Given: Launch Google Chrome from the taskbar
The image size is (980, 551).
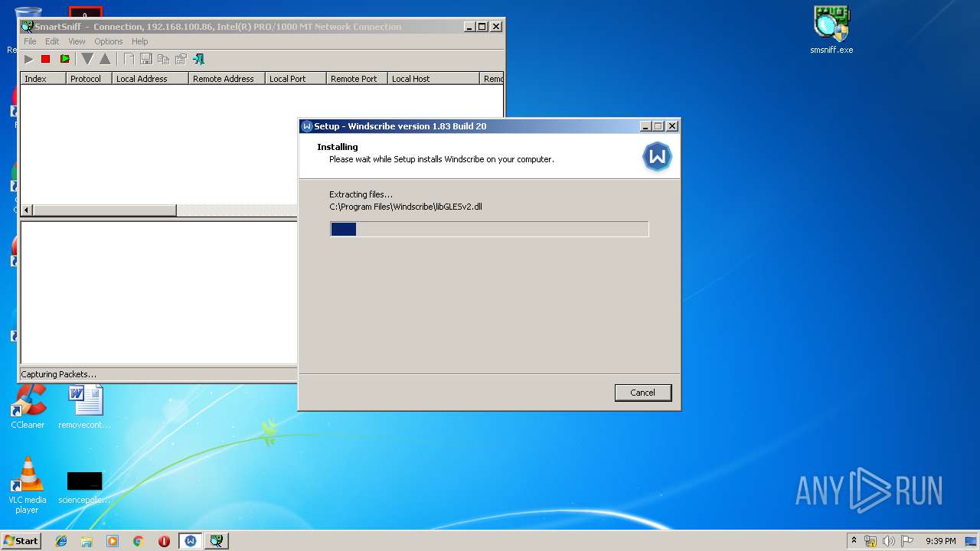Looking at the screenshot, I should coord(138,541).
